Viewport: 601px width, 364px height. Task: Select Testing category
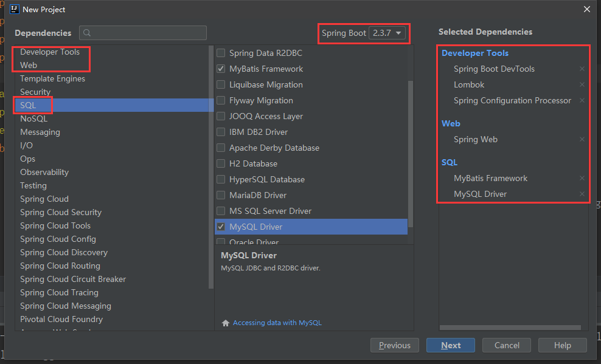coord(33,185)
